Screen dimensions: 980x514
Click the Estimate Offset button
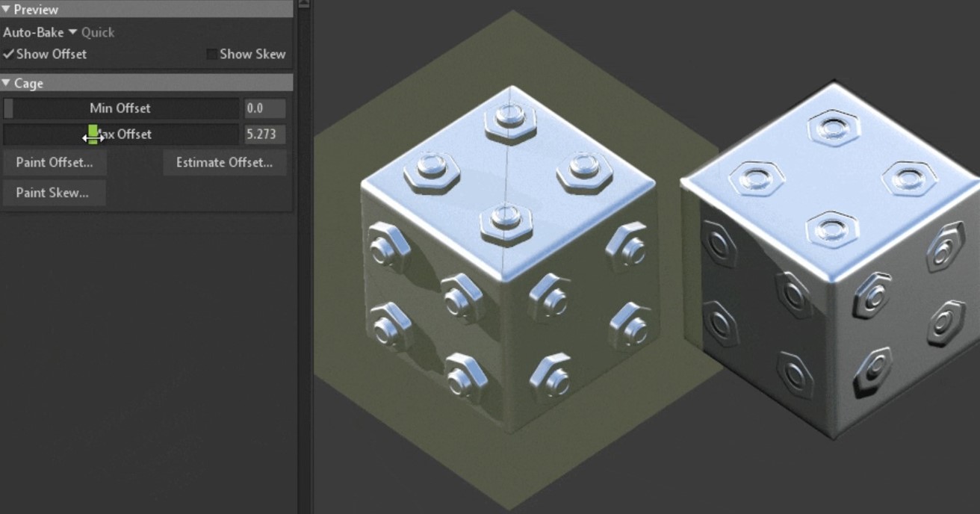[x=224, y=163]
